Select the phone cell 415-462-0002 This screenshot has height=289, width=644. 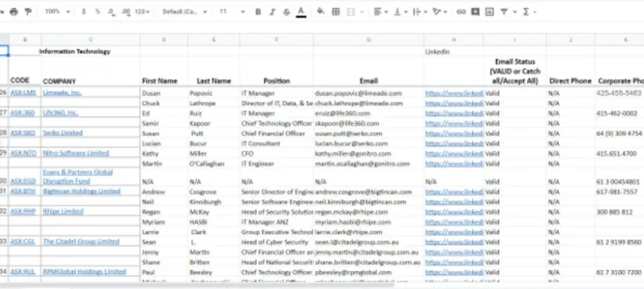(x=619, y=114)
